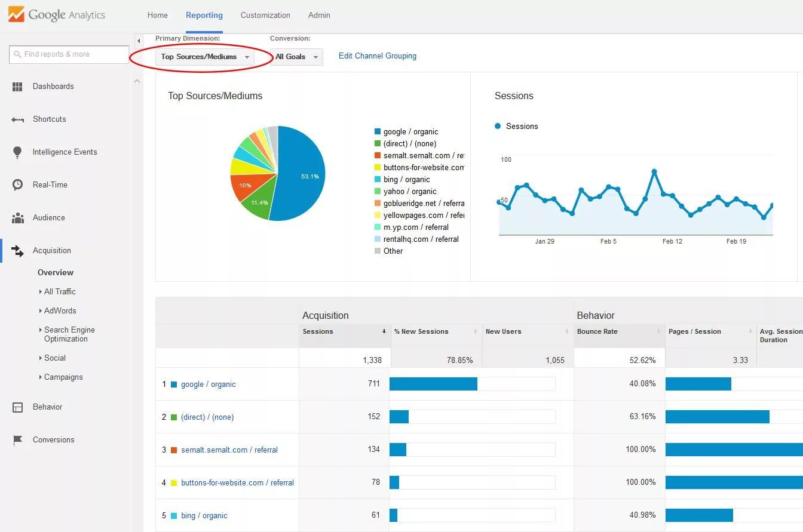
Task: Sort by Sessions column arrow
Action: tap(384, 331)
